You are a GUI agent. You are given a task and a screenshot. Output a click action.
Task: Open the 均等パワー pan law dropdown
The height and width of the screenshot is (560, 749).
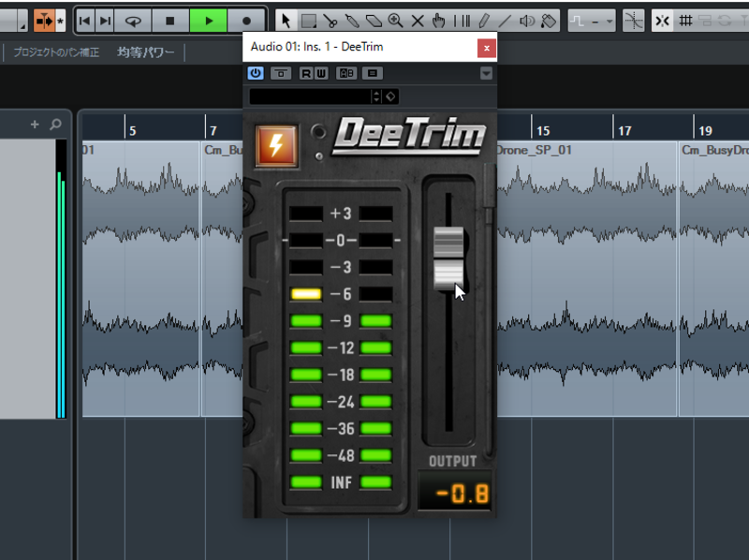pos(146,52)
